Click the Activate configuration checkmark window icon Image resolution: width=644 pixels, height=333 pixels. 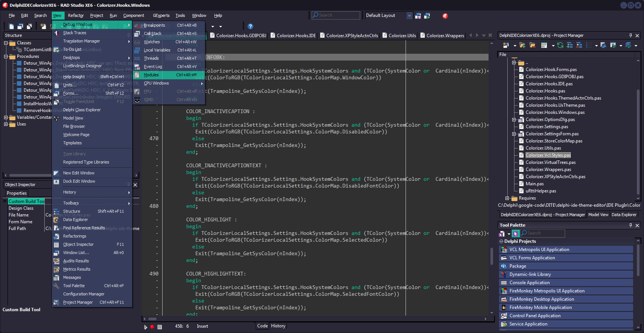tap(613, 45)
